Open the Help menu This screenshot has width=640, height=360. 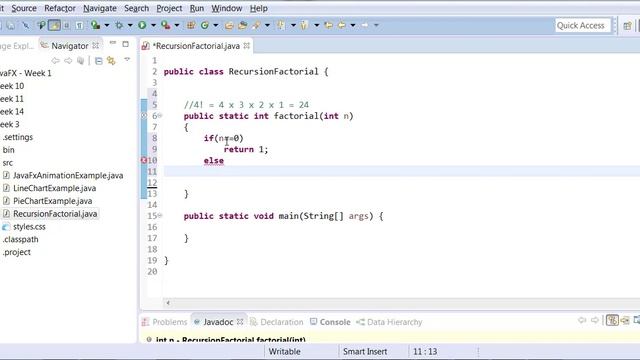[x=258, y=8]
